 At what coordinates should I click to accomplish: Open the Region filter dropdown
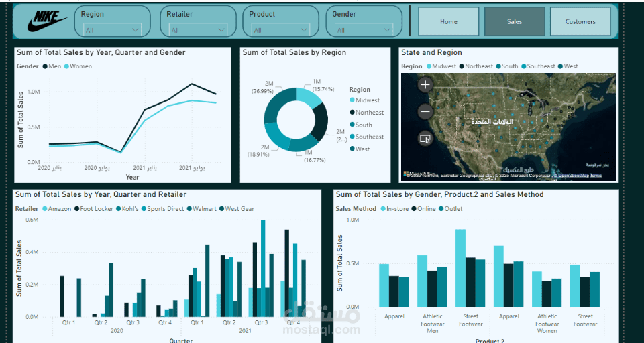[x=112, y=30]
